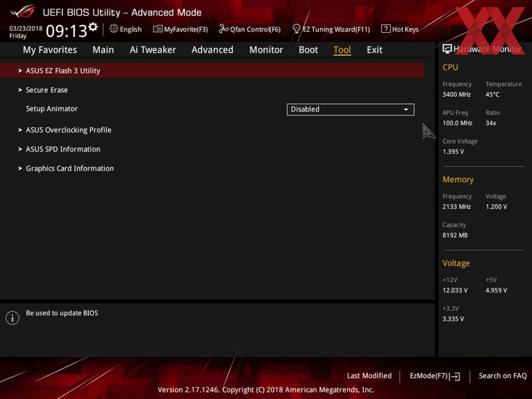Open Search on FAQ
The height and width of the screenshot is (399, 532).
point(503,376)
